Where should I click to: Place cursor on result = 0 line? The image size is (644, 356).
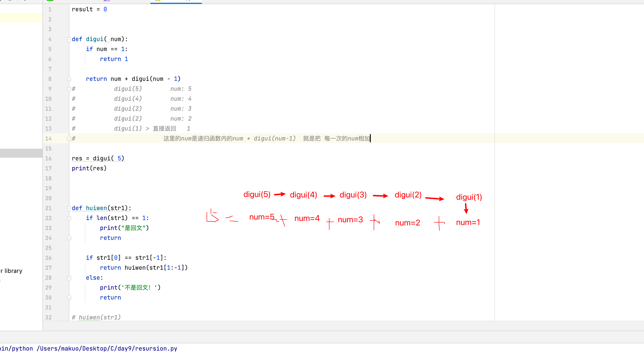pos(89,9)
